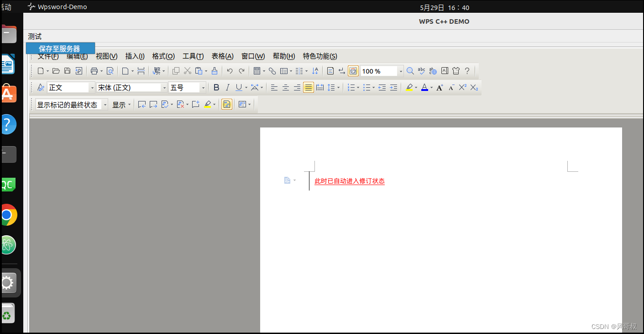
Task: Apply blue font color swatch
Action: [x=424, y=87]
